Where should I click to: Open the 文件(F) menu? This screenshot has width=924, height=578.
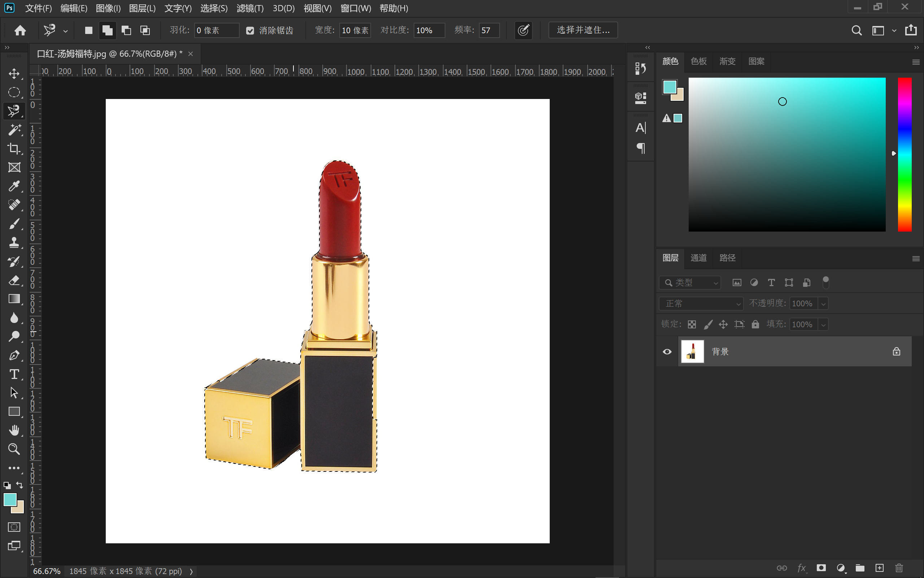coord(38,8)
